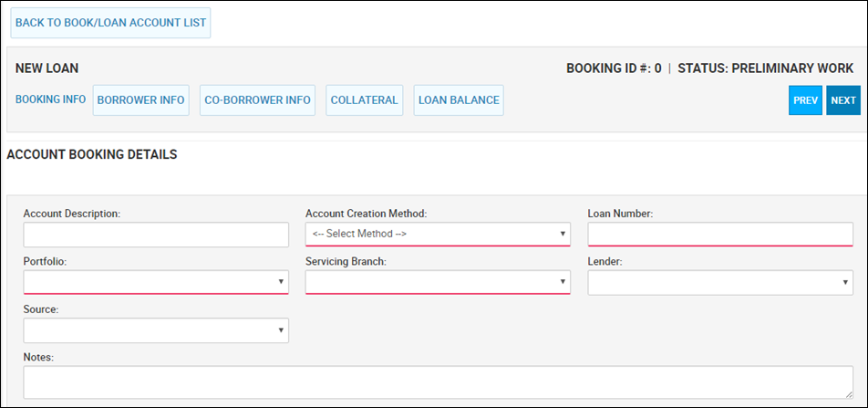Click the PREV button

[x=805, y=100]
